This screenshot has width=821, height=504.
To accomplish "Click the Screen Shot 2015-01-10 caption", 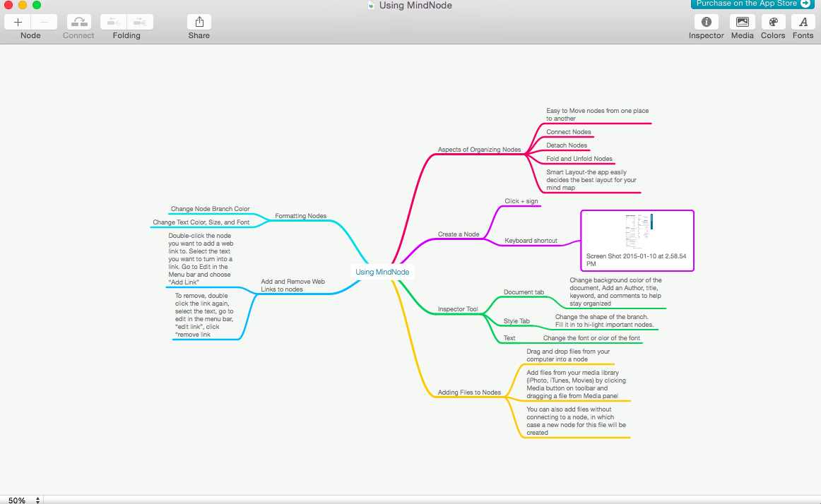I will (636, 260).
